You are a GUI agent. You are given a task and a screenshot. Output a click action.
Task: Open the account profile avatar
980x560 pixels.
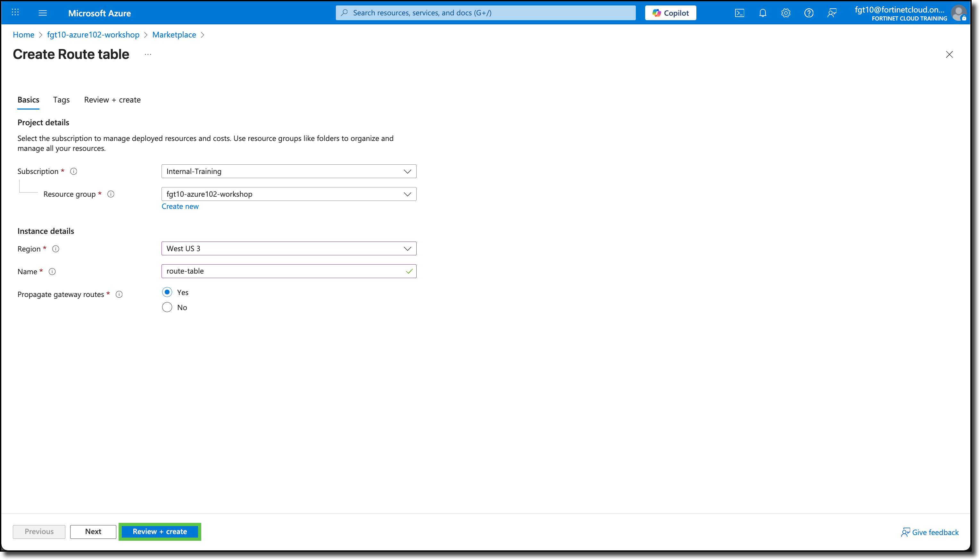pos(959,13)
